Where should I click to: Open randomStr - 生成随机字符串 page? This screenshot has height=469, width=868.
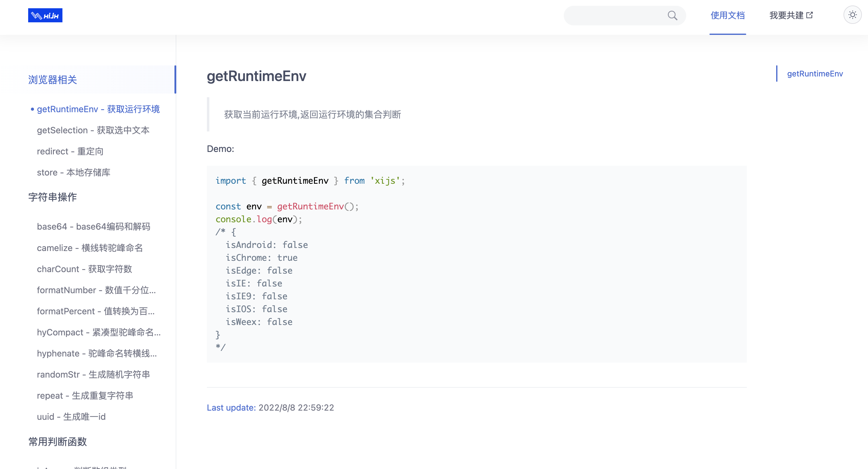pyautogui.click(x=93, y=375)
